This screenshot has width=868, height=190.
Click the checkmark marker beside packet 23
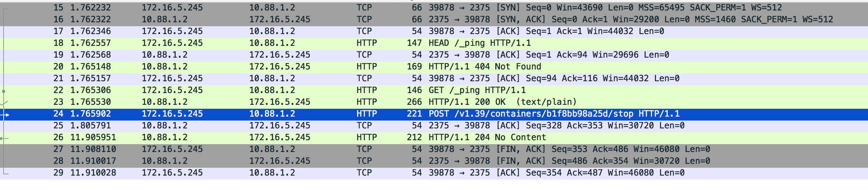pos(4,103)
